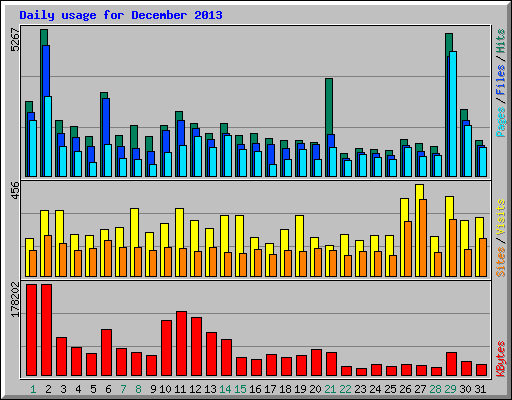Click the 178202 KBytes axis value
512x400 pixels.
(x=15, y=299)
